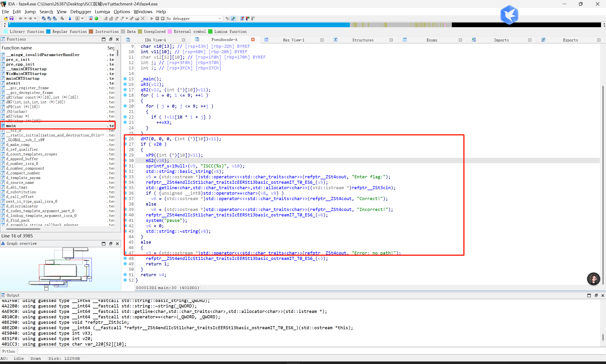Toggle breakpoint dot on line 15
The width and height of the screenshot is (606, 364).
click(125, 79)
